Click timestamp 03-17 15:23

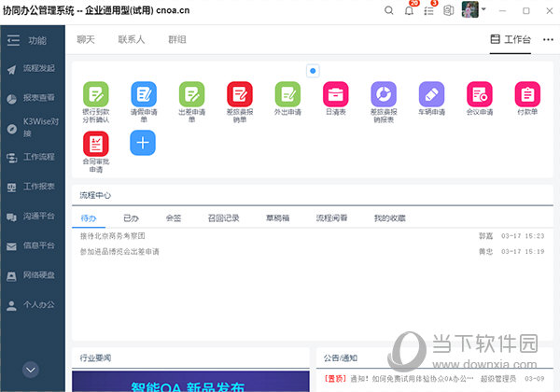tap(523, 236)
